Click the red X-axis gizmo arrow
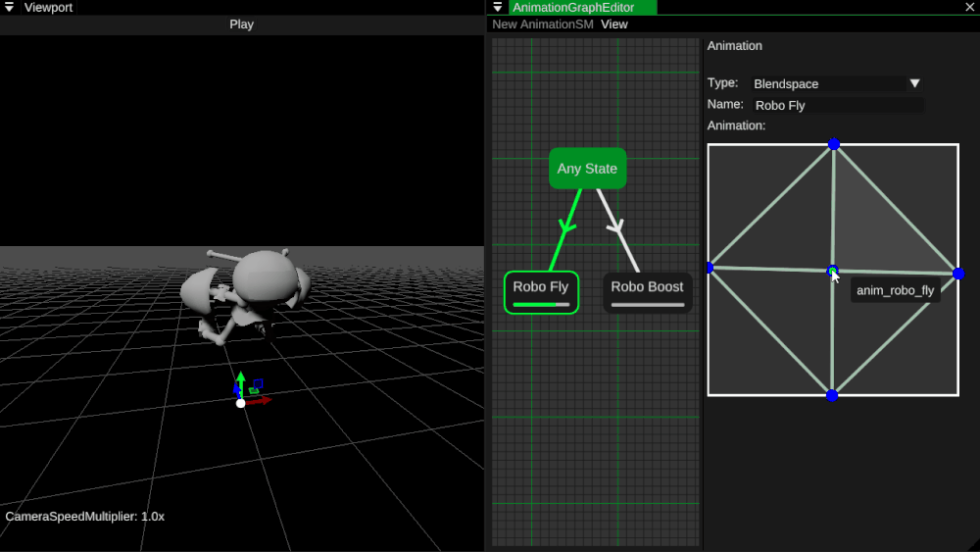 264,400
